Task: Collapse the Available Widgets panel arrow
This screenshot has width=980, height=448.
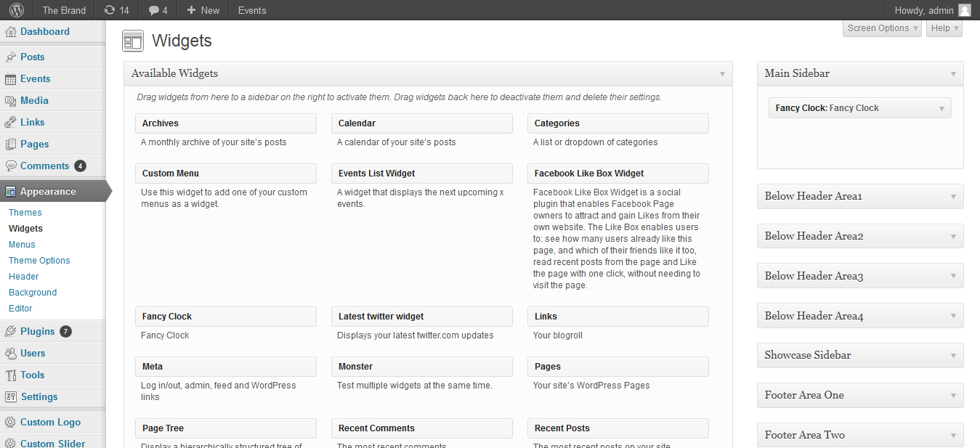Action: [722, 74]
